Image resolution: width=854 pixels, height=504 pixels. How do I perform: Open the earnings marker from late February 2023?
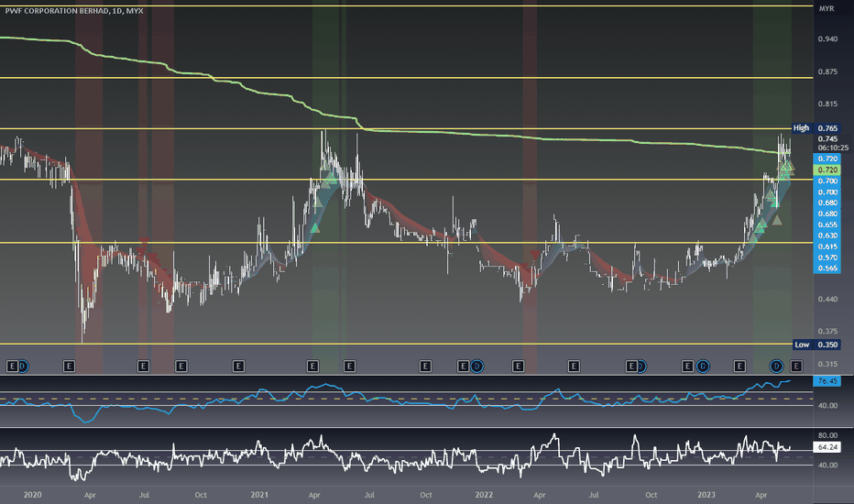coord(739,367)
